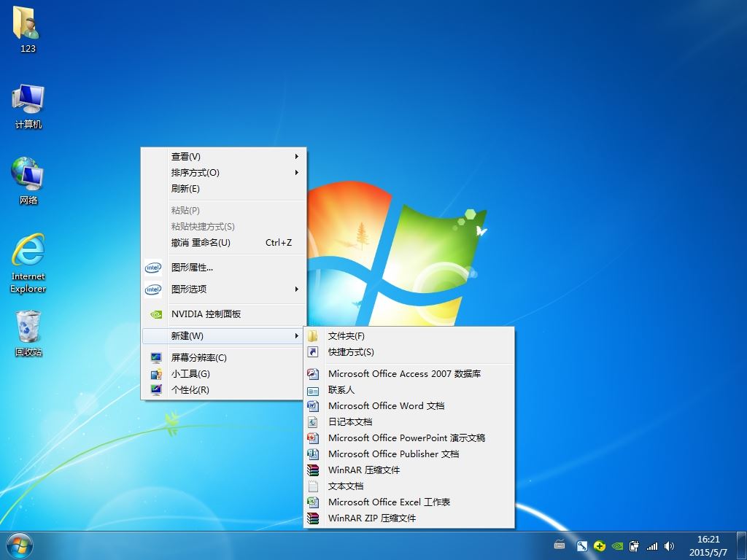Click the Intel icon beside 图形选项
747x560 pixels.
(x=153, y=289)
